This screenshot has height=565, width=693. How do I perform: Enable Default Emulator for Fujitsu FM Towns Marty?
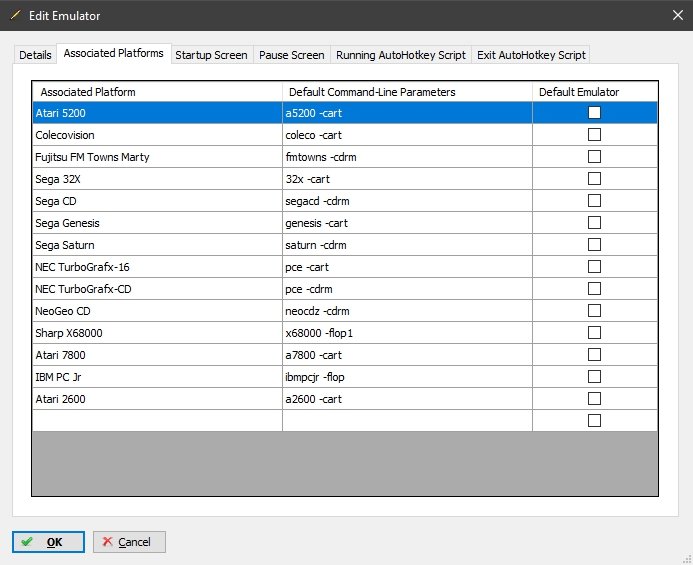[x=594, y=157]
